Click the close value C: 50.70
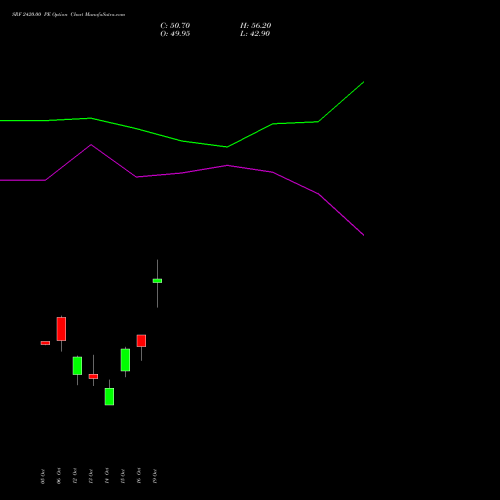Viewport: 500px width, 500px height. click(175, 26)
